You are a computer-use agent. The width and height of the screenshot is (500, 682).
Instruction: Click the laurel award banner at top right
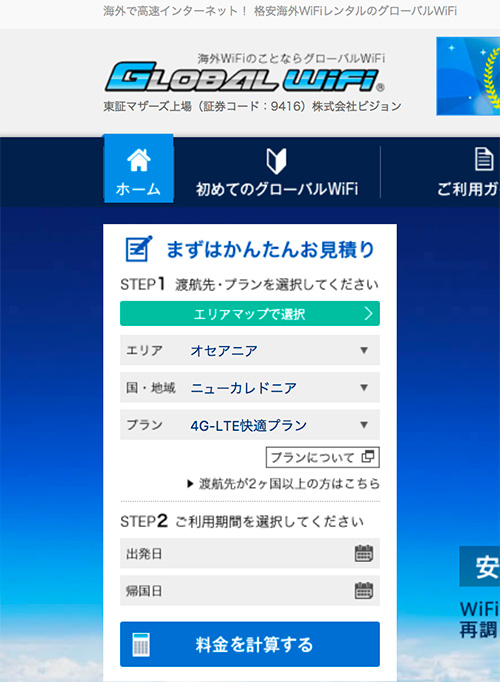(468, 76)
